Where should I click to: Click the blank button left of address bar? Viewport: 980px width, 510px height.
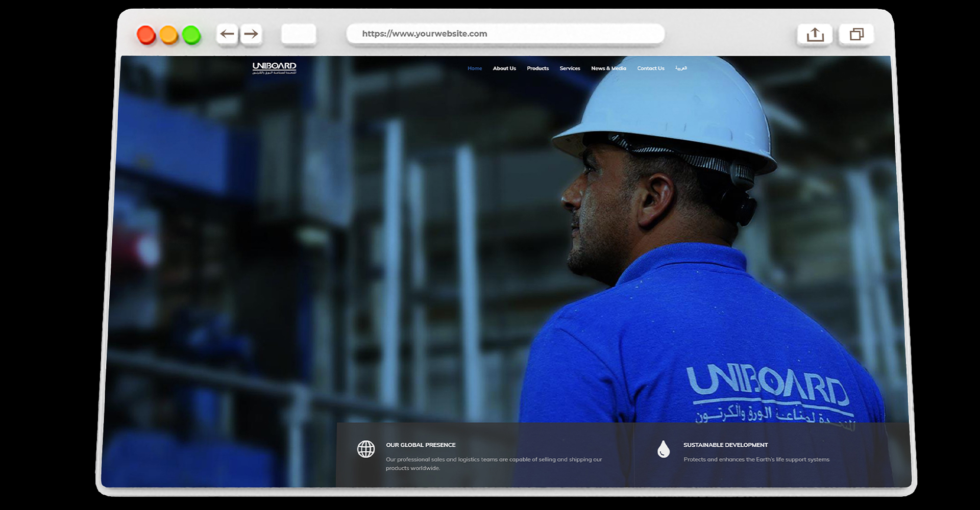coord(299,34)
